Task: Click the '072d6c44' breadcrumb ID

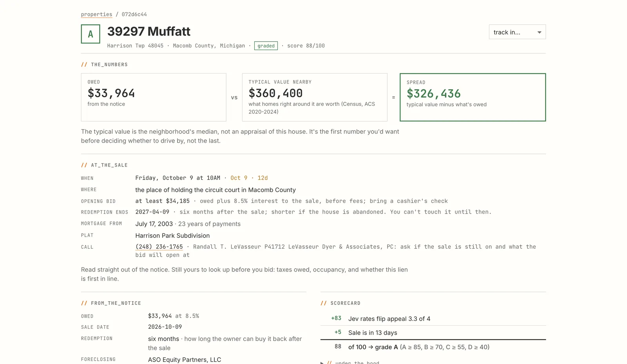Action: 134,14
